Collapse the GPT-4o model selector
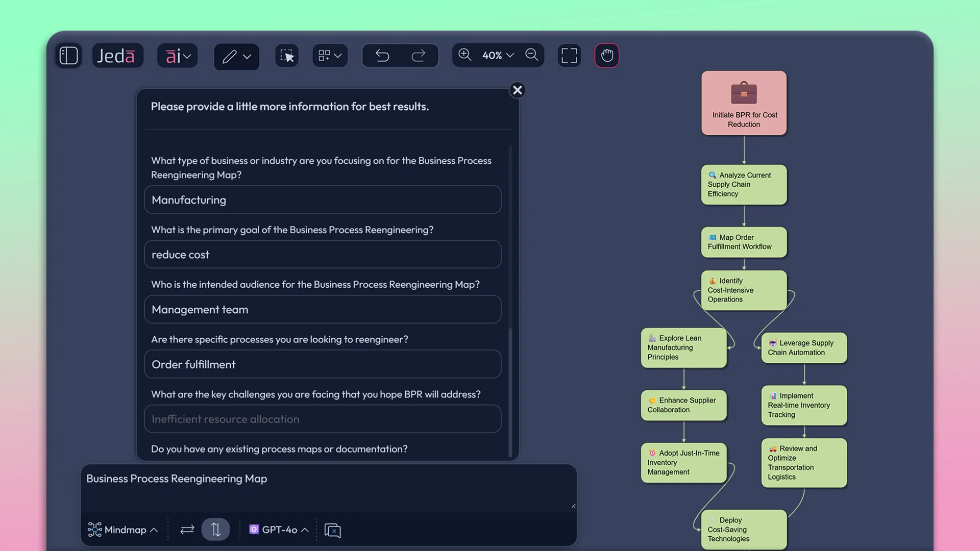 point(305,530)
